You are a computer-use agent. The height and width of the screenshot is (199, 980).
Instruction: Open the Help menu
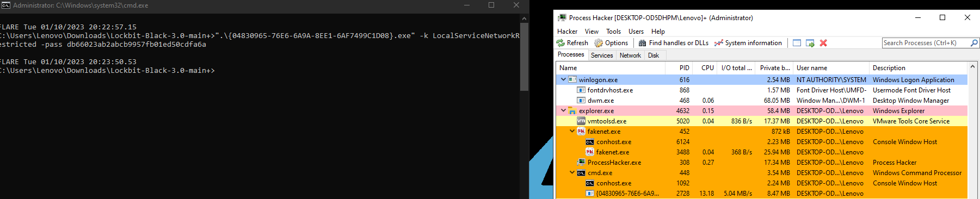658,32
